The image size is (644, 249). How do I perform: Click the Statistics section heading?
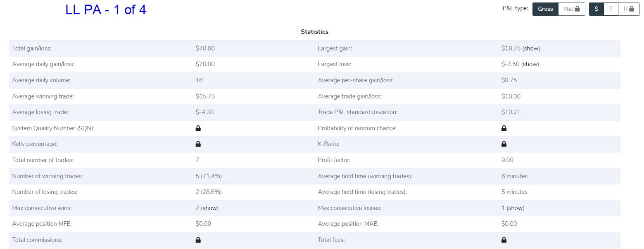[x=314, y=32]
